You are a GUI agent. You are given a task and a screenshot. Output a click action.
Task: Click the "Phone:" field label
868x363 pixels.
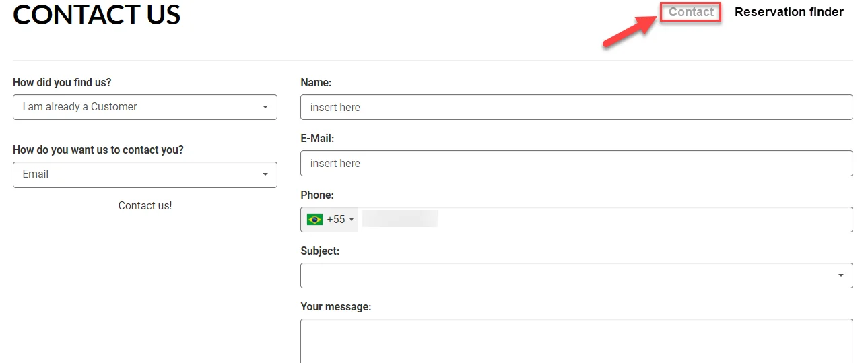pyautogui.click(x=317, y=195)
